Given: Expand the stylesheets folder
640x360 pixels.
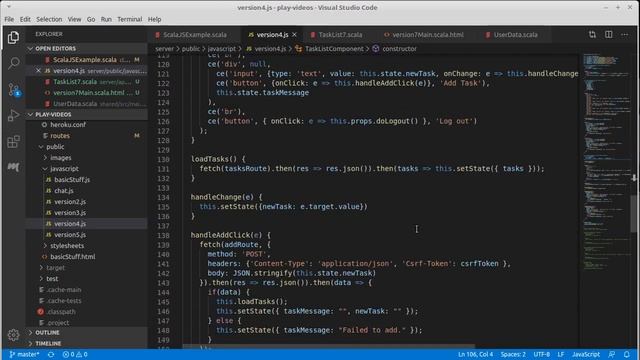Looking at the screenshot, I should click(x=67, y=246).
